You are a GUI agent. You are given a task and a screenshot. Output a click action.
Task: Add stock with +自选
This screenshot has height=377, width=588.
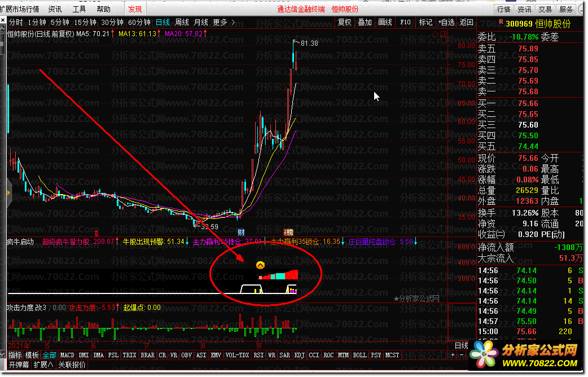[x=446, y=22]
